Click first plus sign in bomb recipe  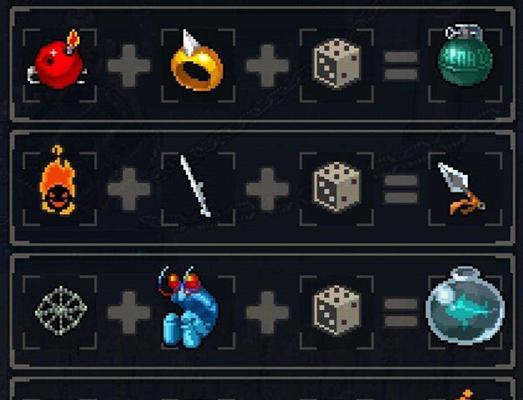(129, 66)
